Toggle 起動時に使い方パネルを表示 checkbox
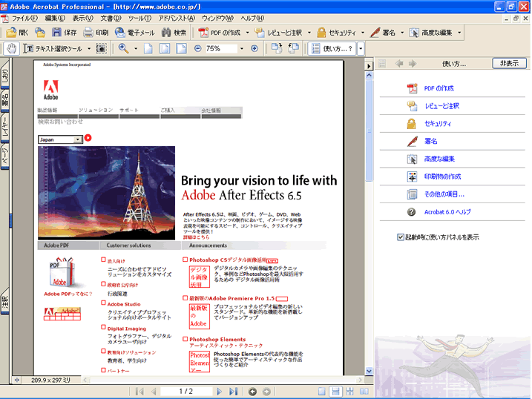This screenshot has height=399, width=532. pos(401,237)
